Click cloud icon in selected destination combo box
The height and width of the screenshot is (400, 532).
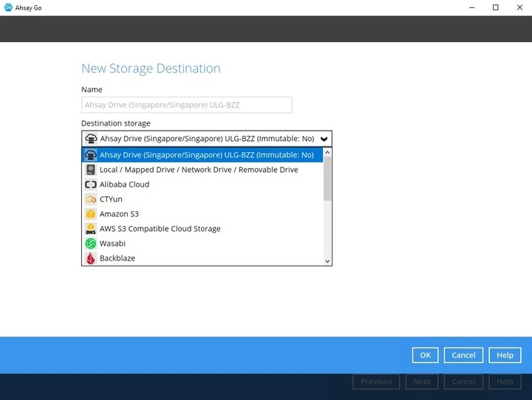point(91,139)
